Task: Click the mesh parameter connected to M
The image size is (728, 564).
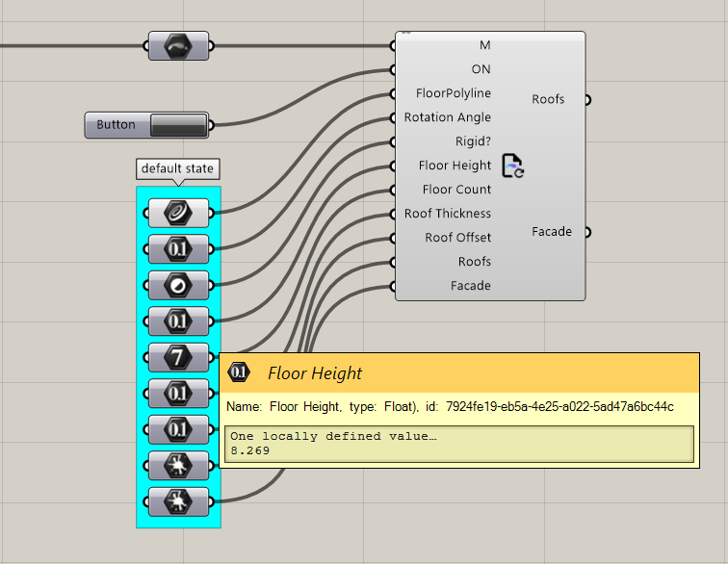Action: click(x=178, y=45)
